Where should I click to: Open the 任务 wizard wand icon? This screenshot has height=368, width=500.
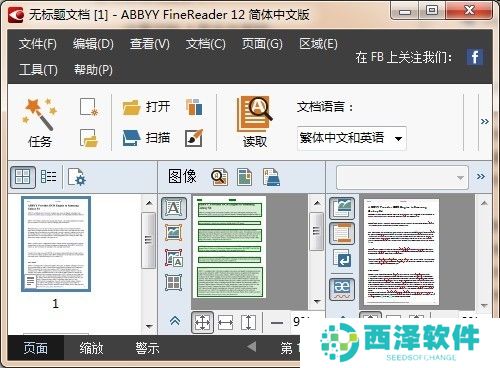click(x=39, y=114)
